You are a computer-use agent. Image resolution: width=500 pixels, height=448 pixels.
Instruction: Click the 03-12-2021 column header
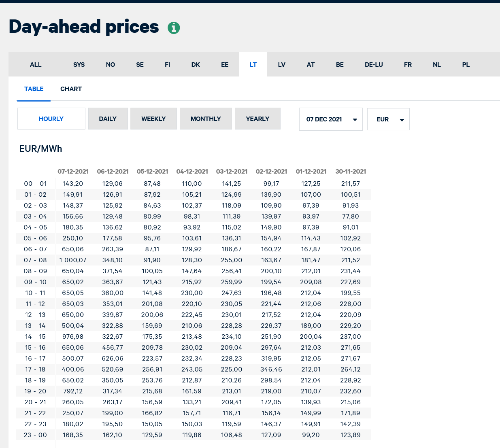[x=232, y=172]
